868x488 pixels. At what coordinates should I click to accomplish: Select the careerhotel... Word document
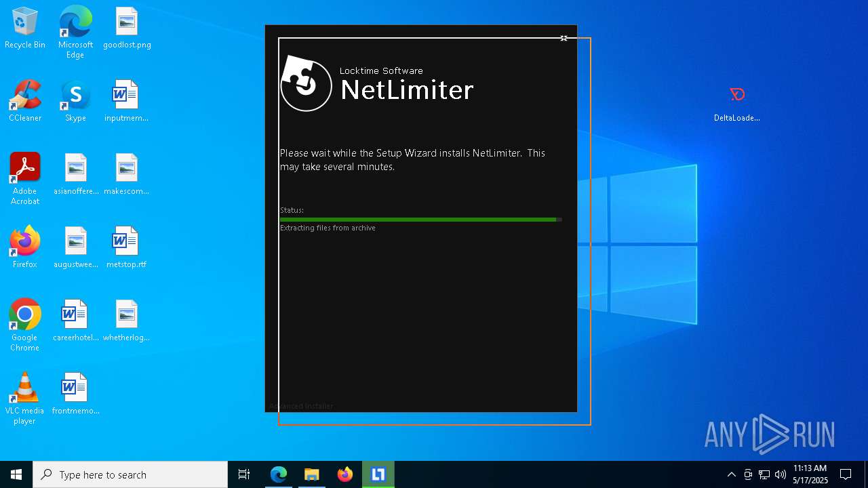point(76,321)
